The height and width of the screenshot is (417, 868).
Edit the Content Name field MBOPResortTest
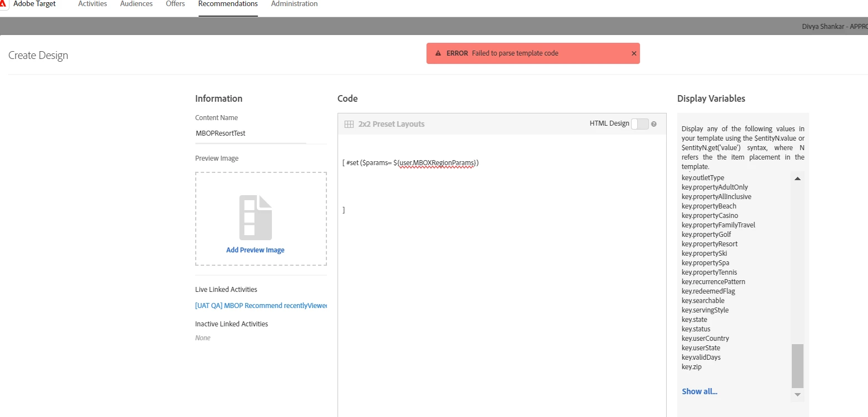250,133
